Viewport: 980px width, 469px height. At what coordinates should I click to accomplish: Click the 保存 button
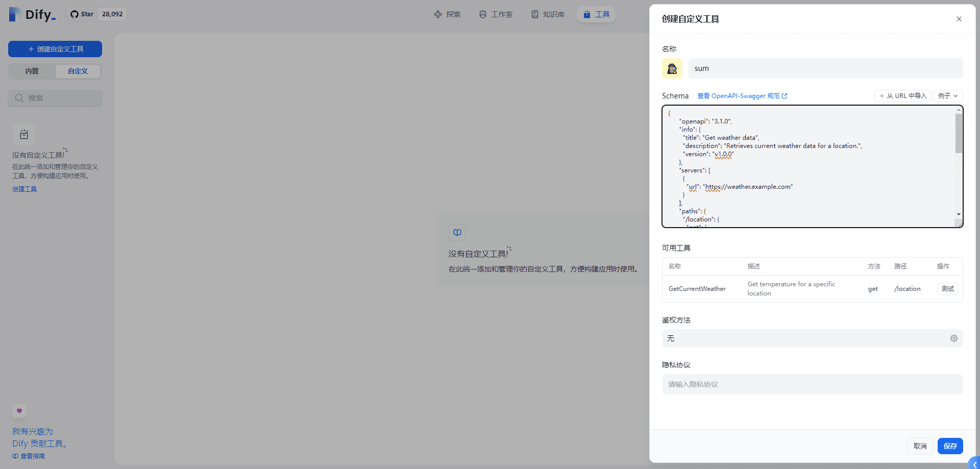pos(950,446)
